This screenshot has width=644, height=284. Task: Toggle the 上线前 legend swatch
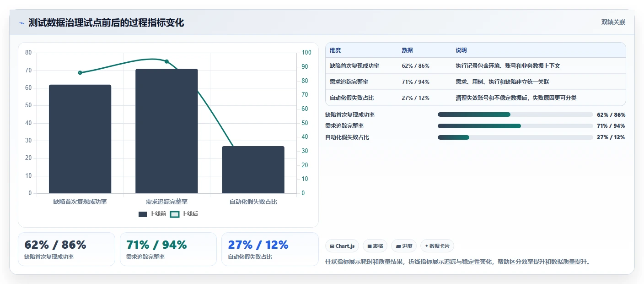point(143,214)
